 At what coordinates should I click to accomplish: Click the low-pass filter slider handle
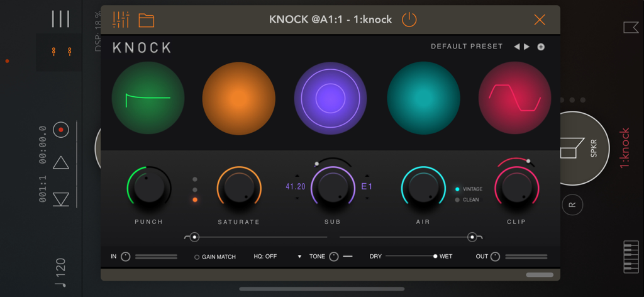point(472,237)
